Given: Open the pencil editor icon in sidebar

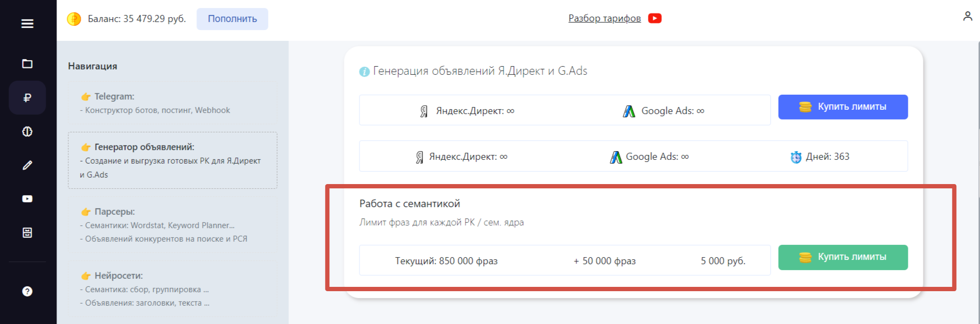Looking at the screenshot, I should (x=27, y=165).
